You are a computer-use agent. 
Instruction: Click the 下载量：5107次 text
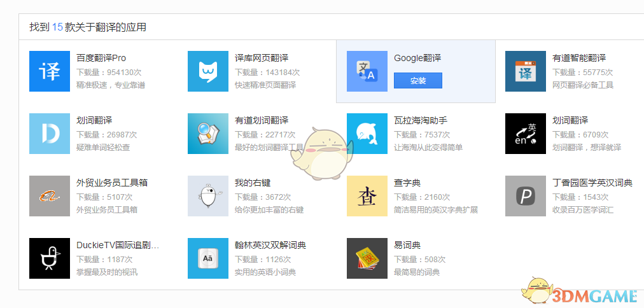(x=104, y=197)
